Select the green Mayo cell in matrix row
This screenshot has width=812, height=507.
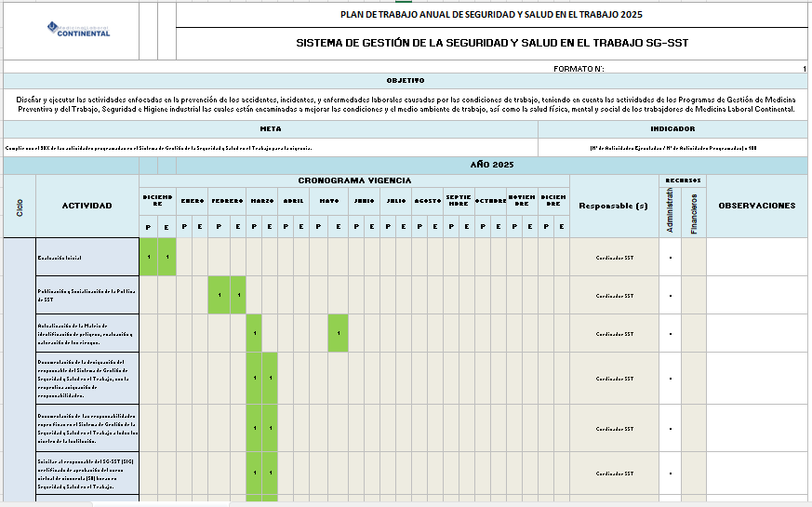point(339,333)
